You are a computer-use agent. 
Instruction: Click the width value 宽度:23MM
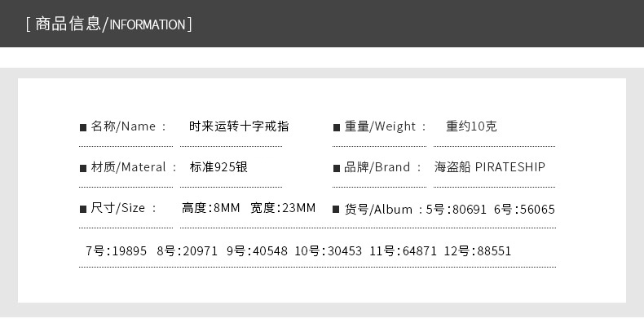pos(283,208)
